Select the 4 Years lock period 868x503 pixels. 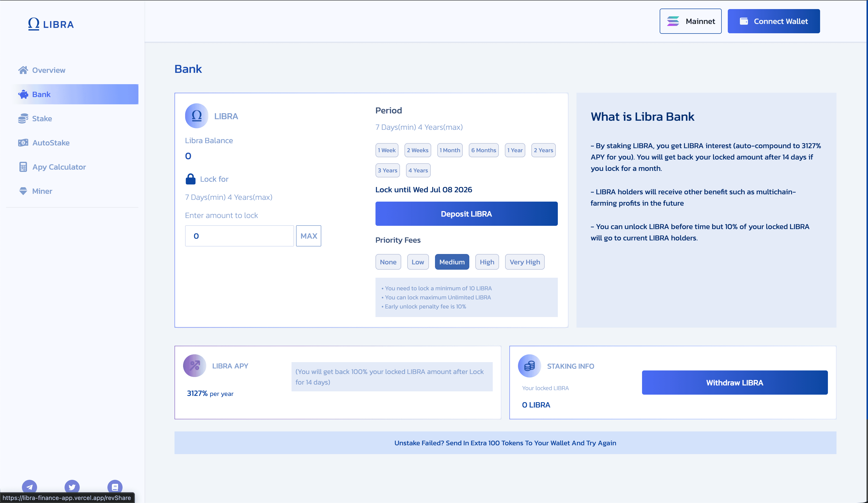point(418,170)
